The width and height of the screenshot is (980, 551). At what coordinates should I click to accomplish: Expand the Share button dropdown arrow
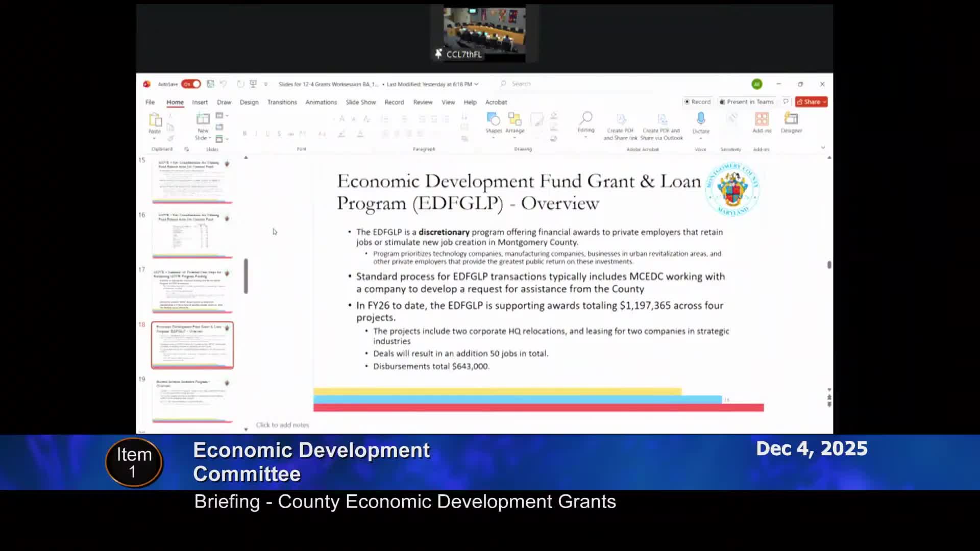tap(822, 102)
